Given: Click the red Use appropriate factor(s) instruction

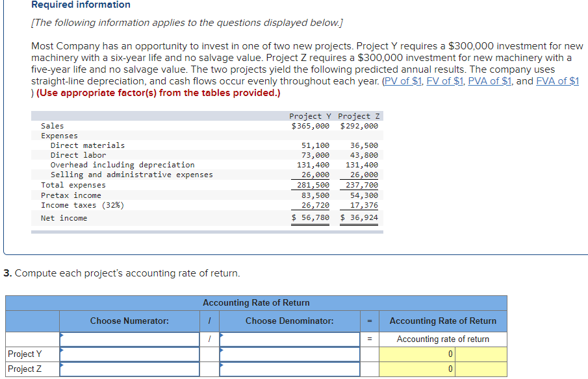Looking at the screenshot, I should point(159,93).
